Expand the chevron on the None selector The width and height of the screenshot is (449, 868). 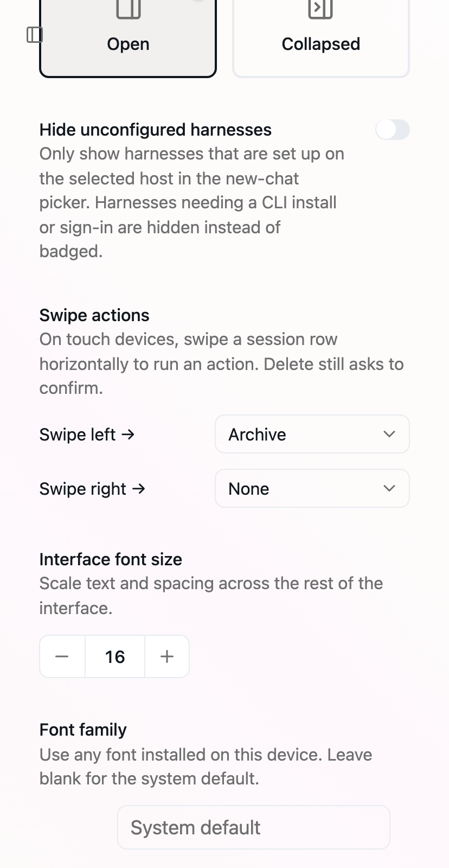point(389,488)
